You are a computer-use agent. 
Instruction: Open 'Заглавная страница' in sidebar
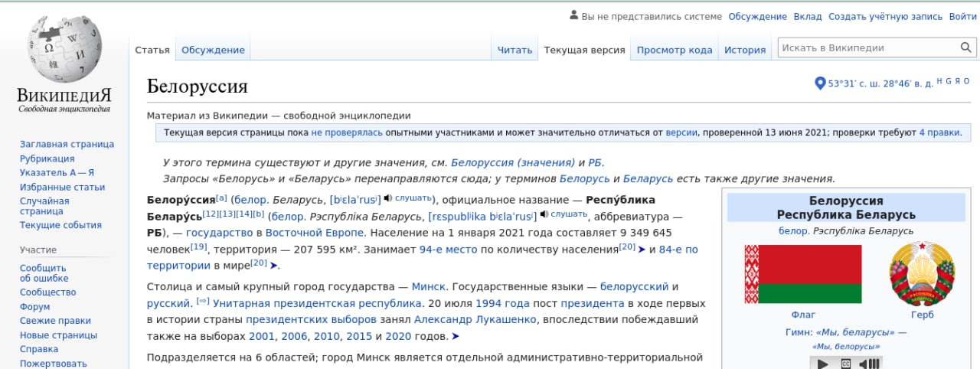pyautogui.click(x=67, y=144)
